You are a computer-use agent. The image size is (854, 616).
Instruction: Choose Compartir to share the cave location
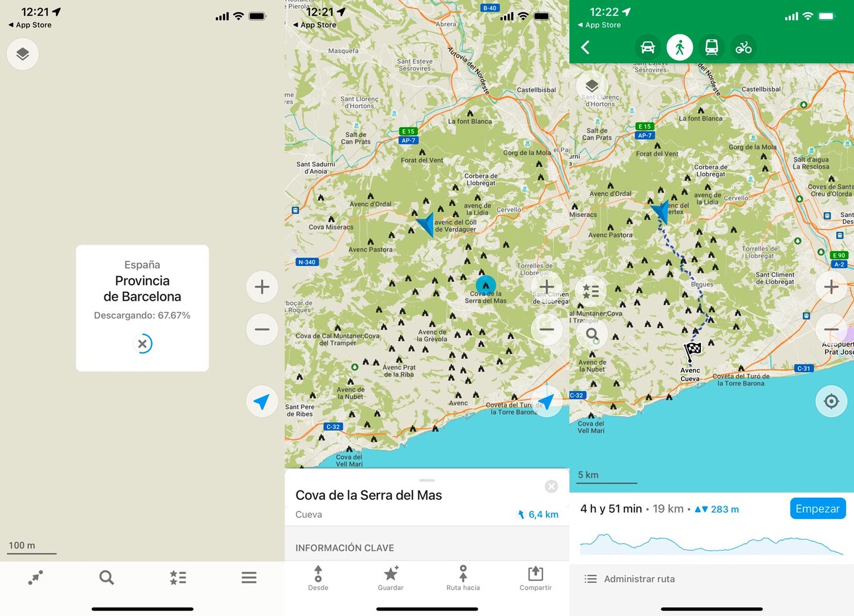535,577
